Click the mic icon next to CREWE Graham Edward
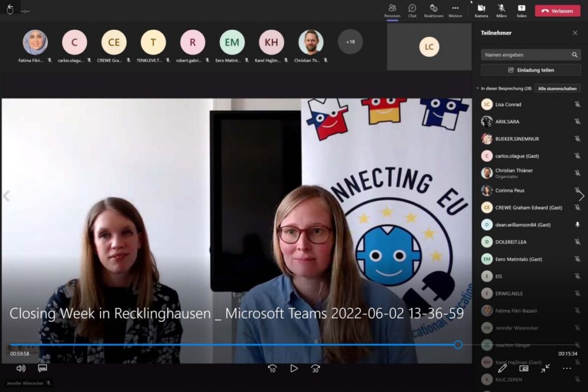The height and width of the screenshot is (392, 588). [577, 208]
